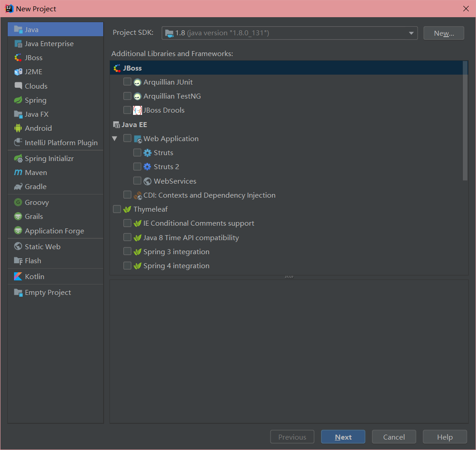Enable the Arquillian TestNG checkbox
Screen dimensions: 476x450
127,96
